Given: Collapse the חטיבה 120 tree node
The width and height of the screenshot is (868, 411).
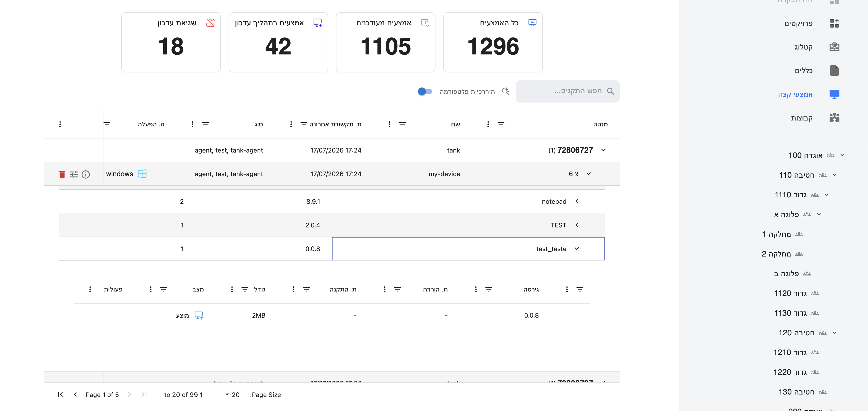Looking at the screenshot, I should [834, 333].
